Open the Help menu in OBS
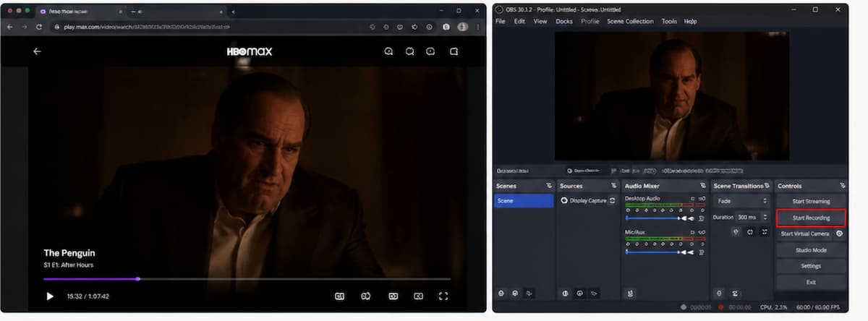The width and height of the screenshot is (868, 321). click(692, 22)
